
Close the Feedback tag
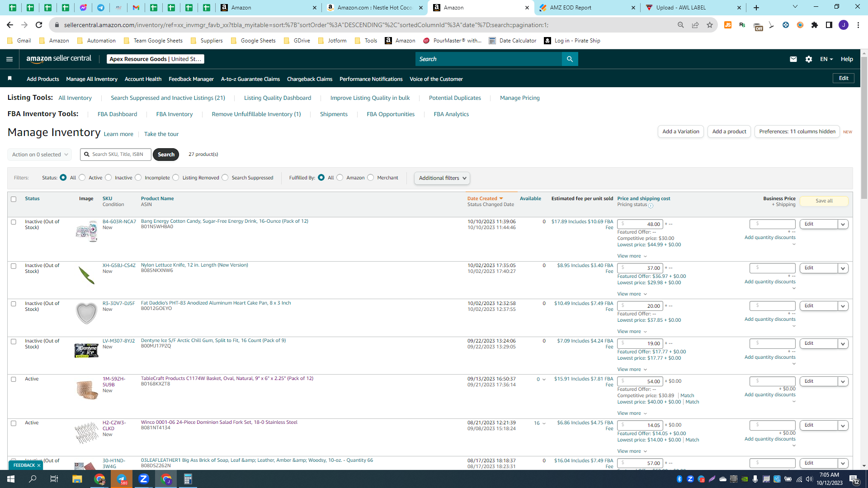point(39,465)
